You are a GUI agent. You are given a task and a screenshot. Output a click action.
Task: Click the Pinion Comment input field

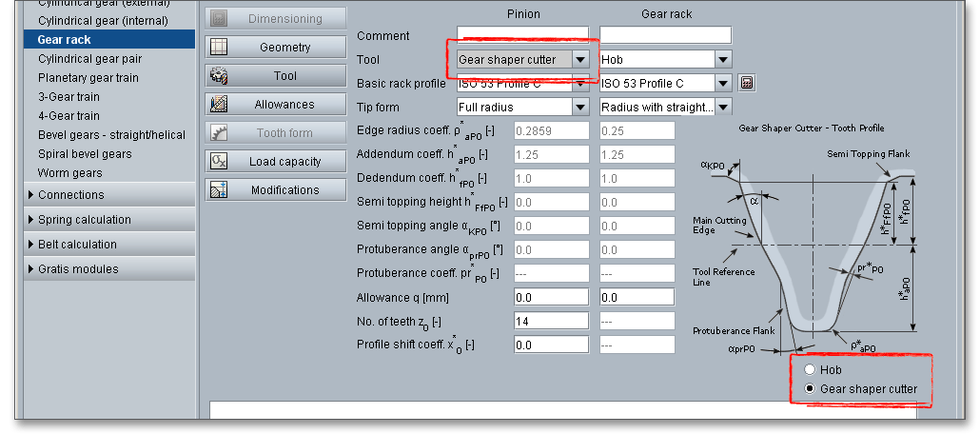pyautogui.click(x=522, y=35)
